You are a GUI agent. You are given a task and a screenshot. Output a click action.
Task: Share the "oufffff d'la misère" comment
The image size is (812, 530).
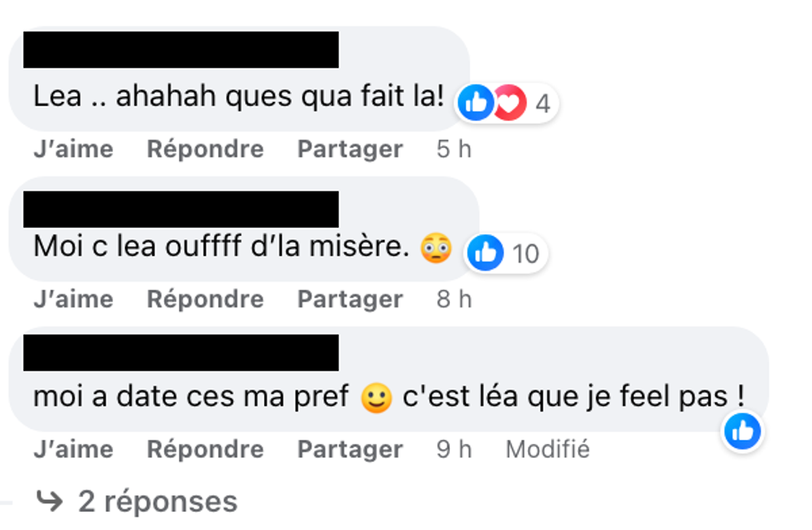(350, 299)
